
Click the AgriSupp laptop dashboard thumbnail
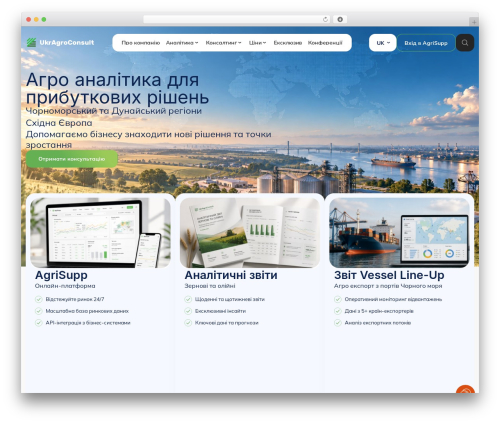pyautogui.click(x=100, y=233)
